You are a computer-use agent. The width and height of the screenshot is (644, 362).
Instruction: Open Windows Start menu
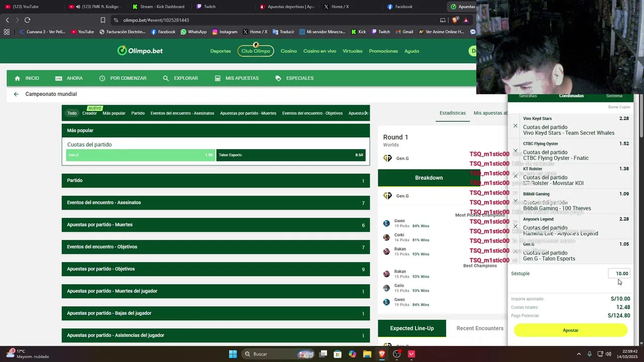(x=233, y=354)
